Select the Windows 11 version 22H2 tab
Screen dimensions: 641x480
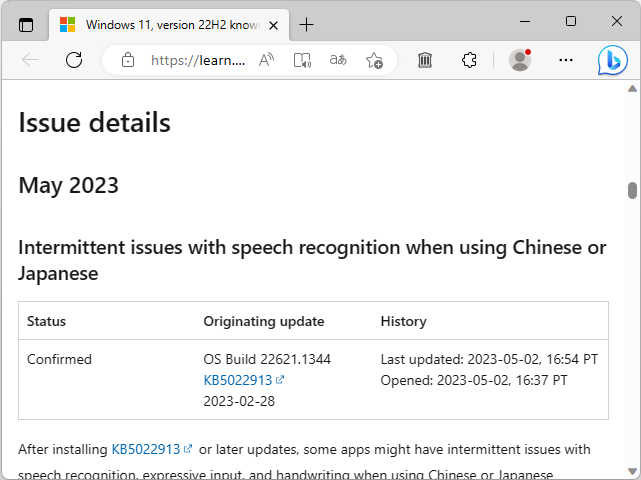point(169,25)
